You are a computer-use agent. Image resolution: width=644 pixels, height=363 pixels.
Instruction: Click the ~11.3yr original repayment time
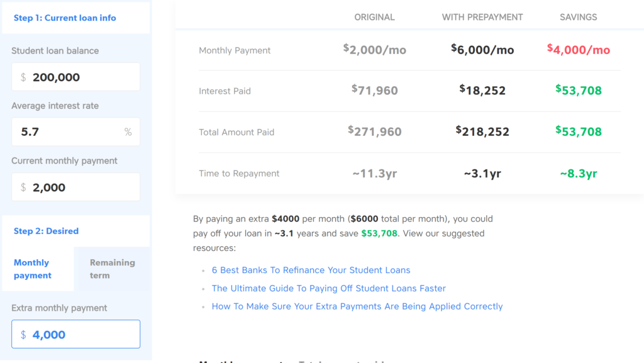(x=375, y=173)
